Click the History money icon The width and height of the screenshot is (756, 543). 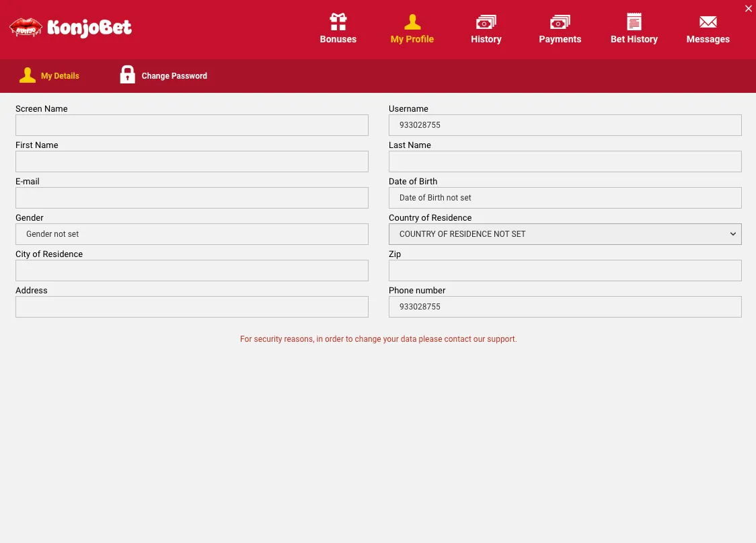coord(486,22)
